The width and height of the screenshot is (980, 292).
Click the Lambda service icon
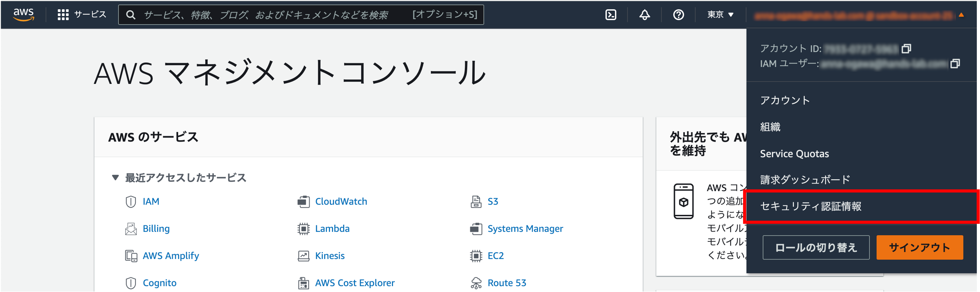click(x=303, y=229)
